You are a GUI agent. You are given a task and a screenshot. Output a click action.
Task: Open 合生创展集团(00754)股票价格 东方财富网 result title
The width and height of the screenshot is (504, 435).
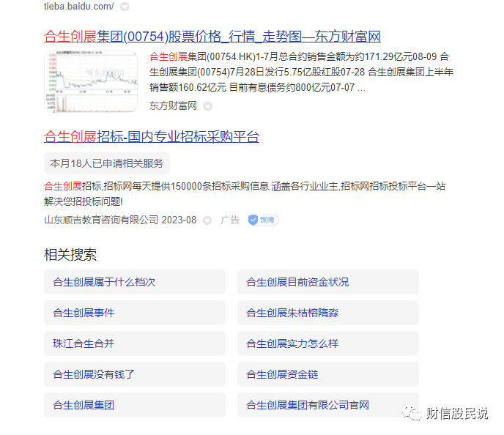[x=212, y=37]
